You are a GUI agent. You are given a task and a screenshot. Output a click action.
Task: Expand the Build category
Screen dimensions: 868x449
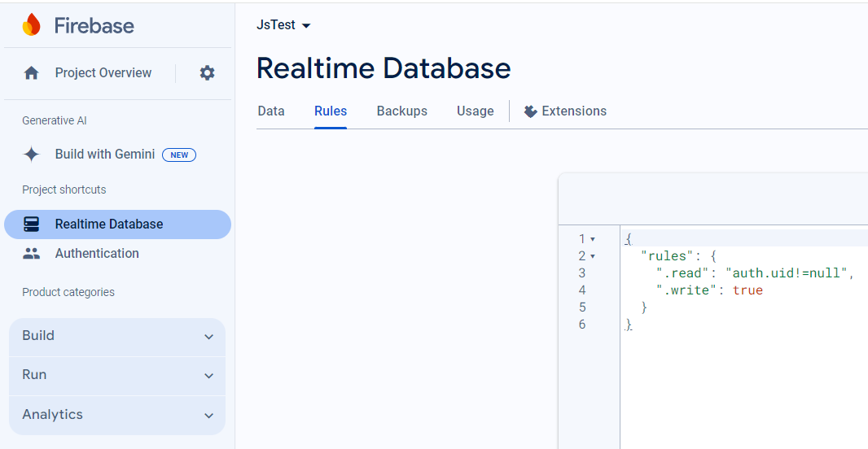pos(117,336)
